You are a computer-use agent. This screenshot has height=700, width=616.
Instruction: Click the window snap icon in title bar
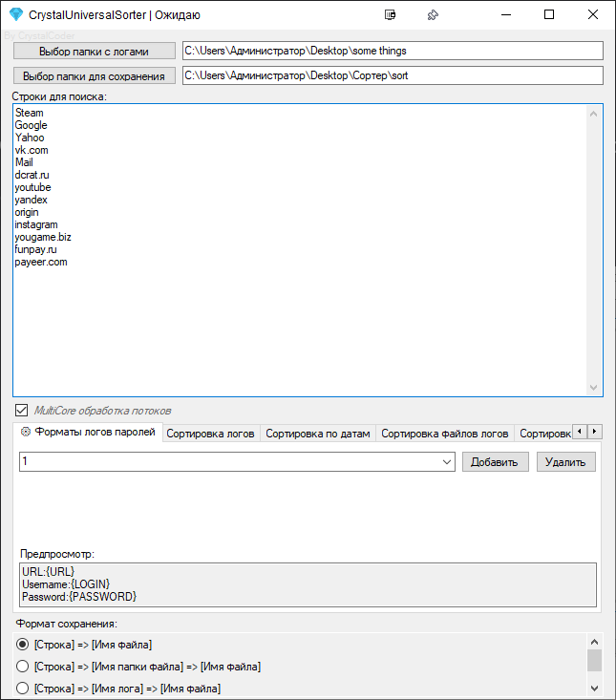coord(390,15)
